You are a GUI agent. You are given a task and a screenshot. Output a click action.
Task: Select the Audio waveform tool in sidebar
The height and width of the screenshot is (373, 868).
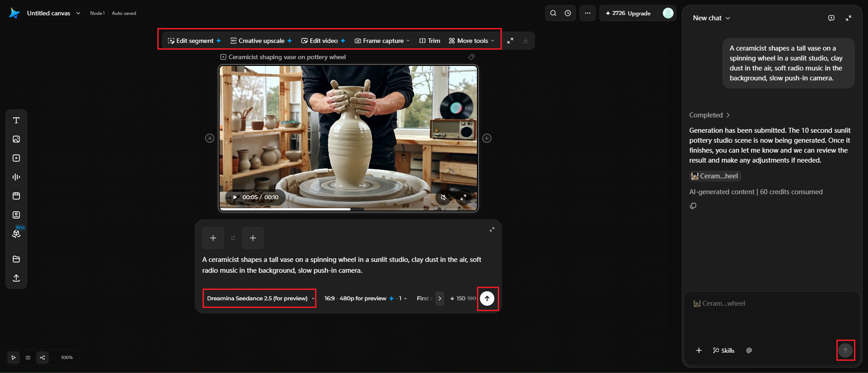click(x=16, y=177)
